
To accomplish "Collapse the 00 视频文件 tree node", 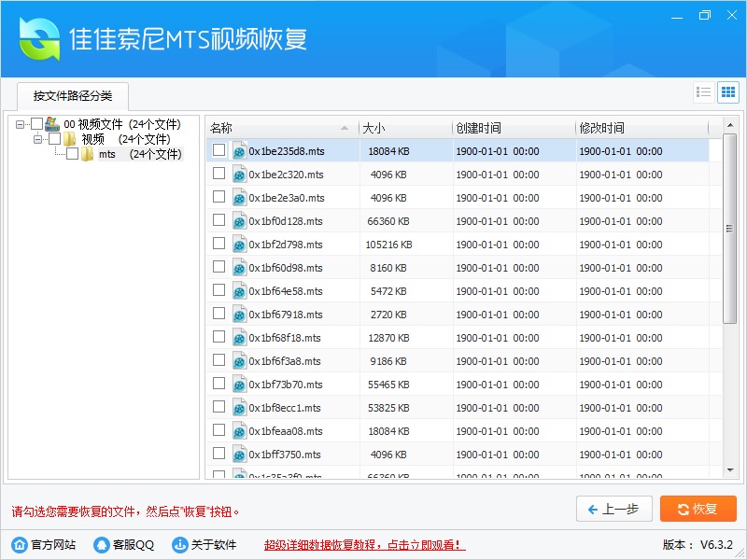I will [x=21, y=124].
